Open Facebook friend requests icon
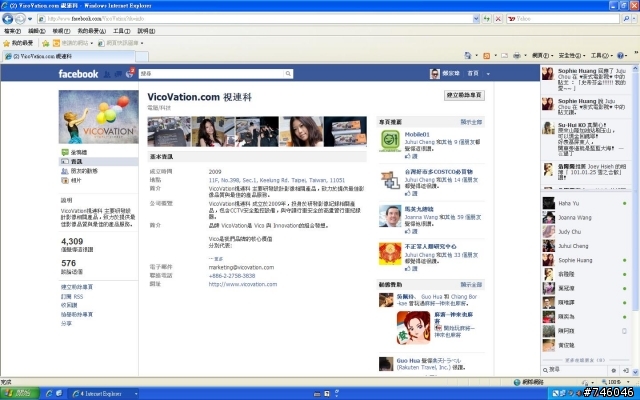 pos(107,74)
